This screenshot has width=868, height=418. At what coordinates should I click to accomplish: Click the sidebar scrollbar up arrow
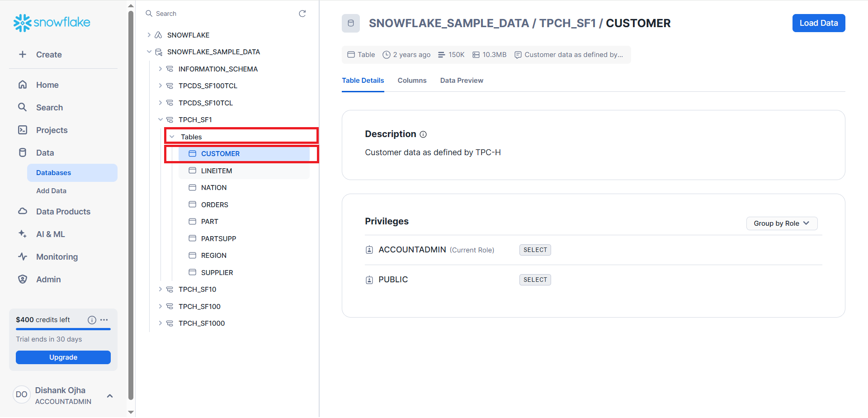[131, 6]
